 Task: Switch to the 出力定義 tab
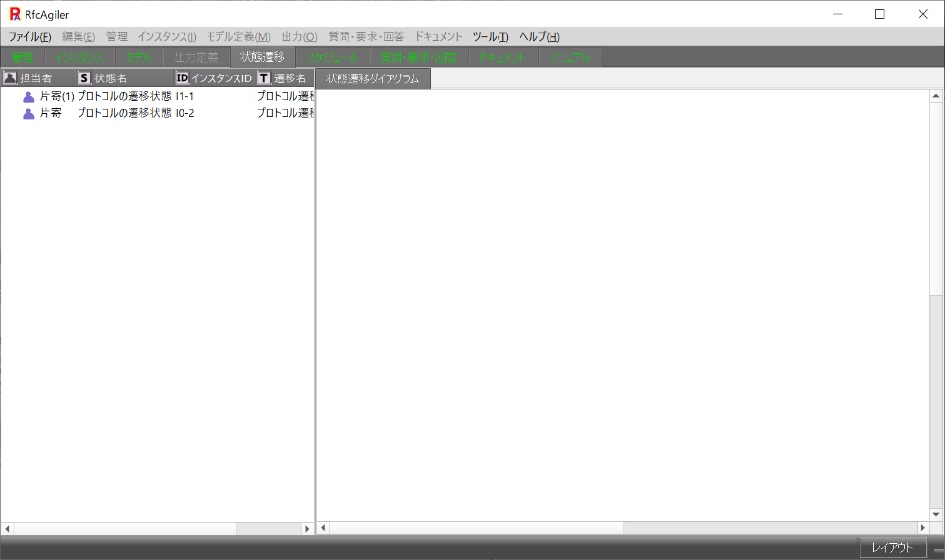click(196, 57)
